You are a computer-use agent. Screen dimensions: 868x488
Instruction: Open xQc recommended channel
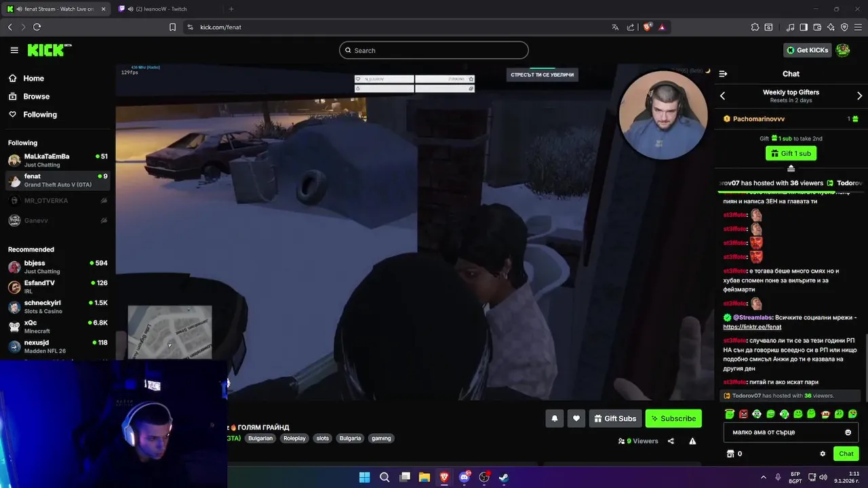coord(58,327)
